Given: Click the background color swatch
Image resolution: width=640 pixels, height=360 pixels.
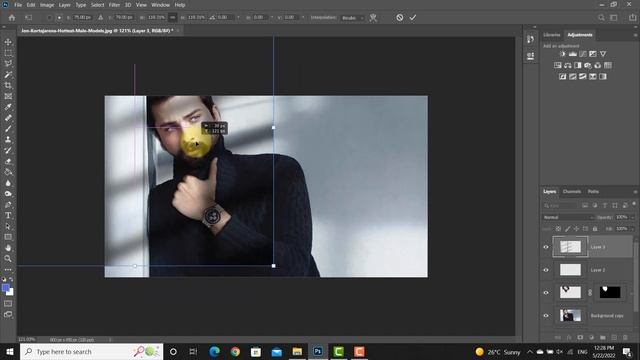Looking at the screenshot, I should pos(11,292).
